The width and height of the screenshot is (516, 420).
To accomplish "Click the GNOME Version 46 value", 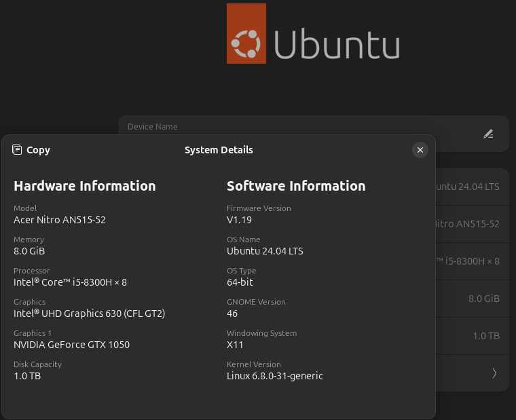I will [x=232, y=313].
